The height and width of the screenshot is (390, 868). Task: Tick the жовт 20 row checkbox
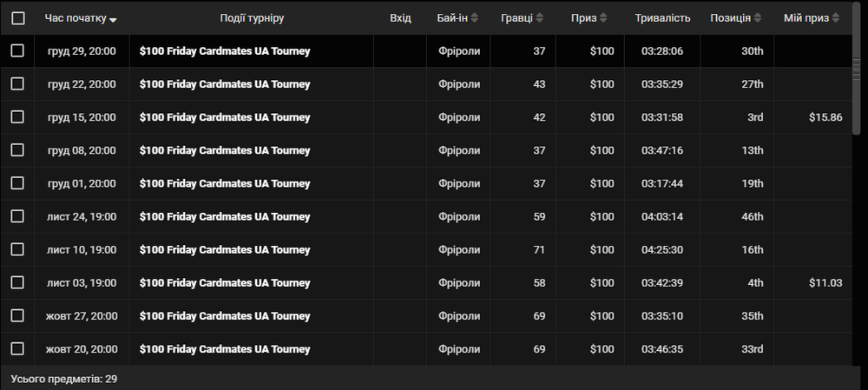[17, 348]
